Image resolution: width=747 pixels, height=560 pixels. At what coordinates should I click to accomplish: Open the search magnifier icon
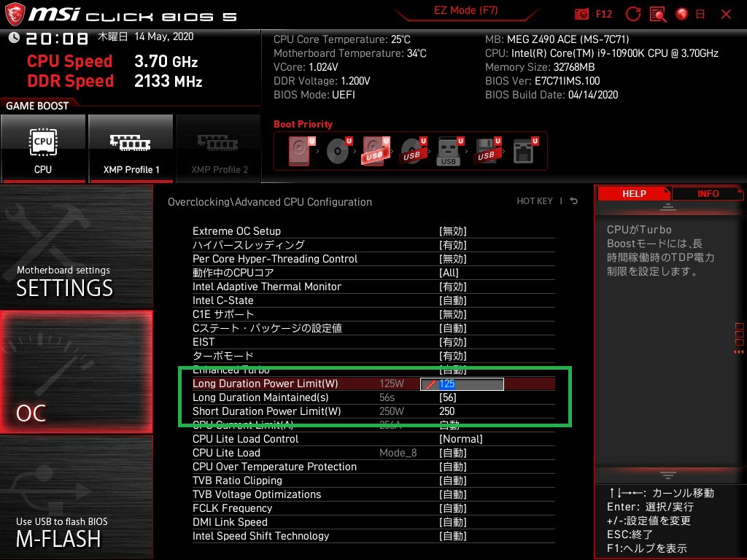point(658,14)
